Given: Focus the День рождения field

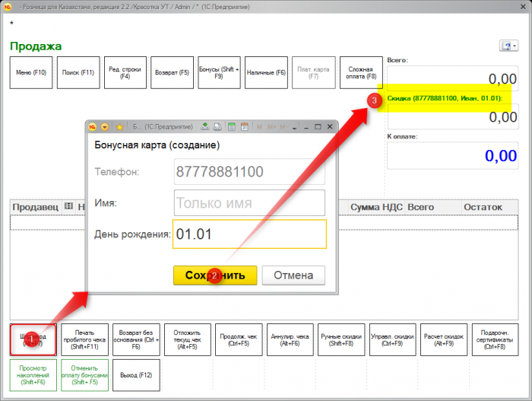Looking at the screenshot, I should point(249,234).
